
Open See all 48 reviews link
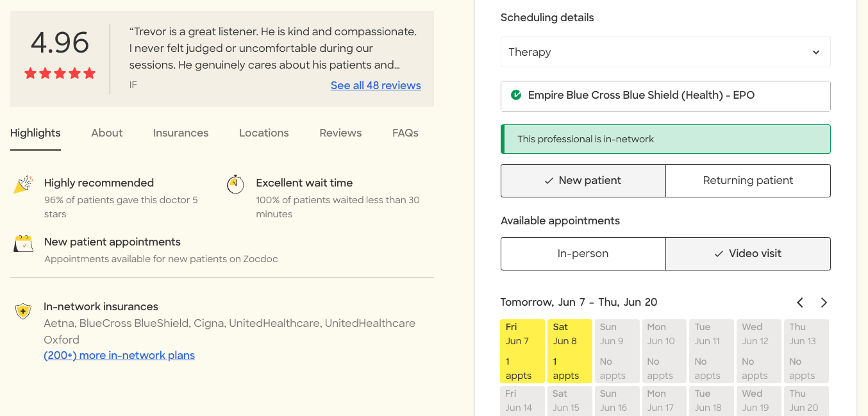click(376, 85)
